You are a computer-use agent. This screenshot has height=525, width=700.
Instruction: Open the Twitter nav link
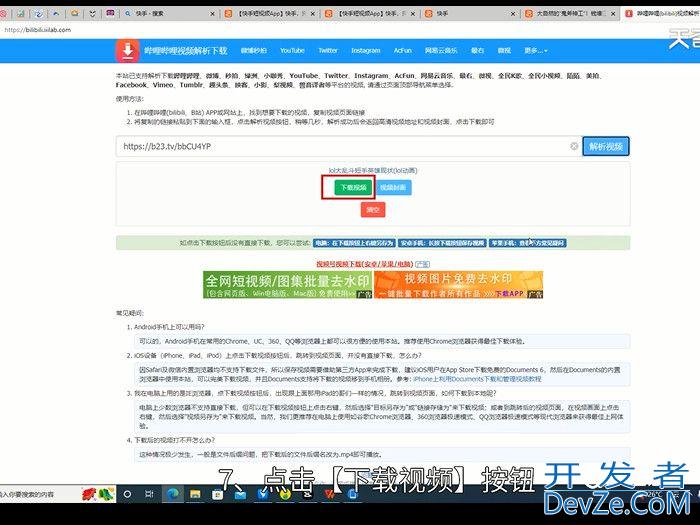coord(328,51)
